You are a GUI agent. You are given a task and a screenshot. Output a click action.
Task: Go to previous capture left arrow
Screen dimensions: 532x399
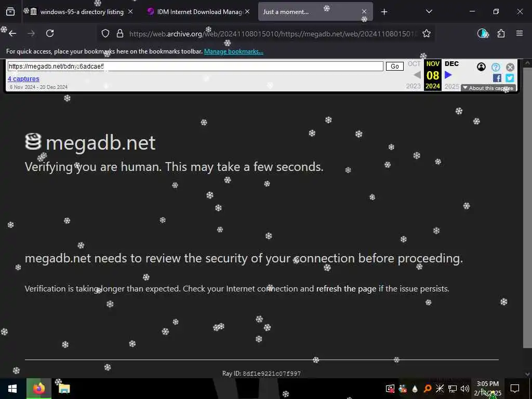click(x=417, y=75)
